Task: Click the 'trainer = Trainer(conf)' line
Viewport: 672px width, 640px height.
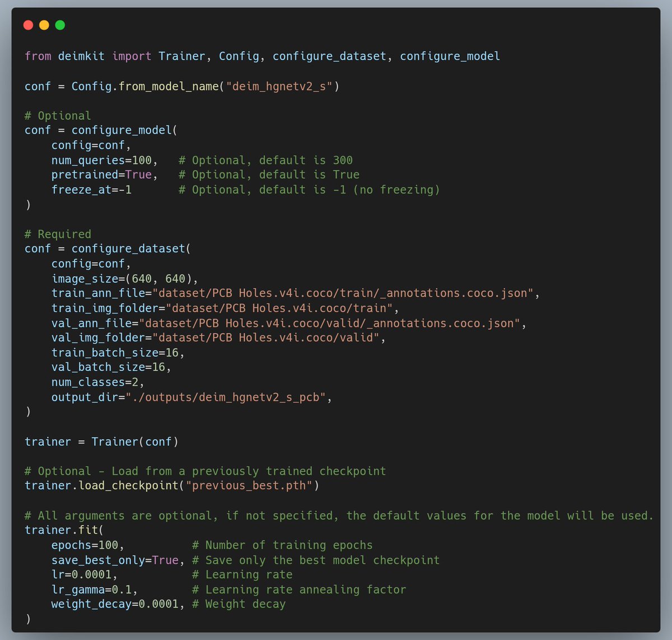Action: [101, 442]
